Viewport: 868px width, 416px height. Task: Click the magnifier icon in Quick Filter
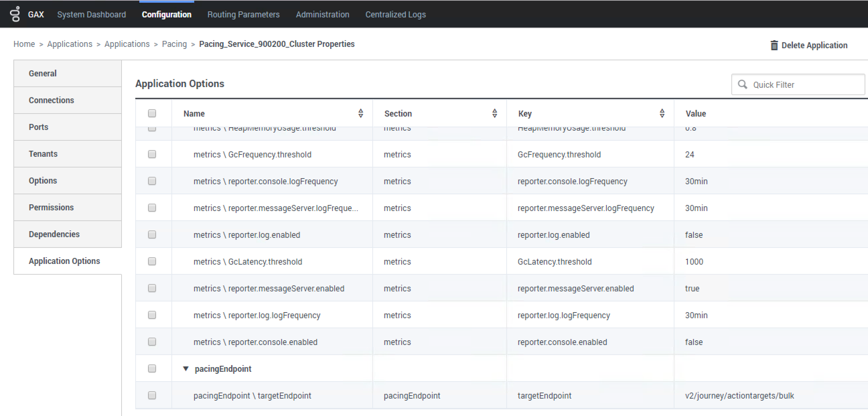[x=742, y=84]
